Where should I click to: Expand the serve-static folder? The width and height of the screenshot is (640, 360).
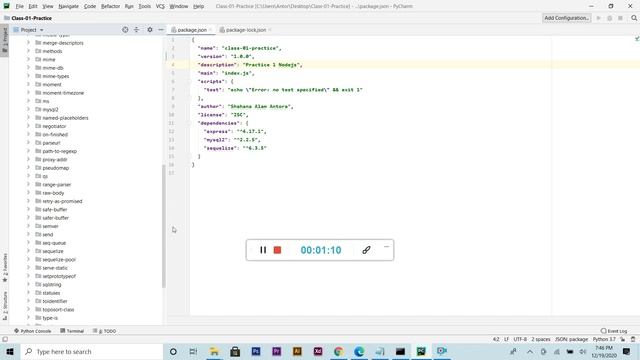tap(28, 268)
